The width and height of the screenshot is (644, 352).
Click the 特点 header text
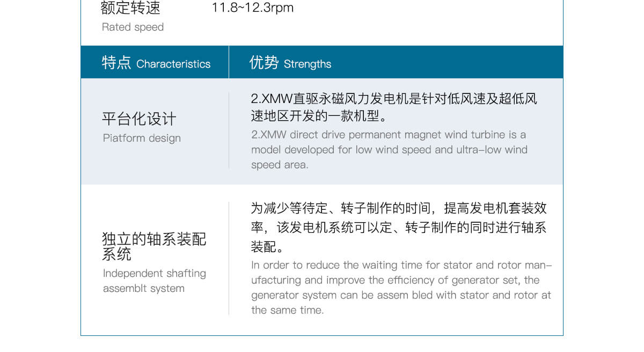[x=116, y=63]
